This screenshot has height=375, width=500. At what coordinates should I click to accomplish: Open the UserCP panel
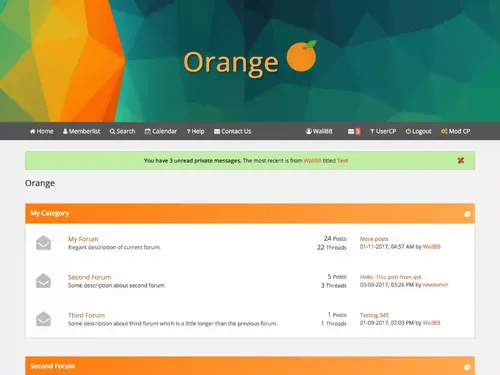click(x=383, y=131)
